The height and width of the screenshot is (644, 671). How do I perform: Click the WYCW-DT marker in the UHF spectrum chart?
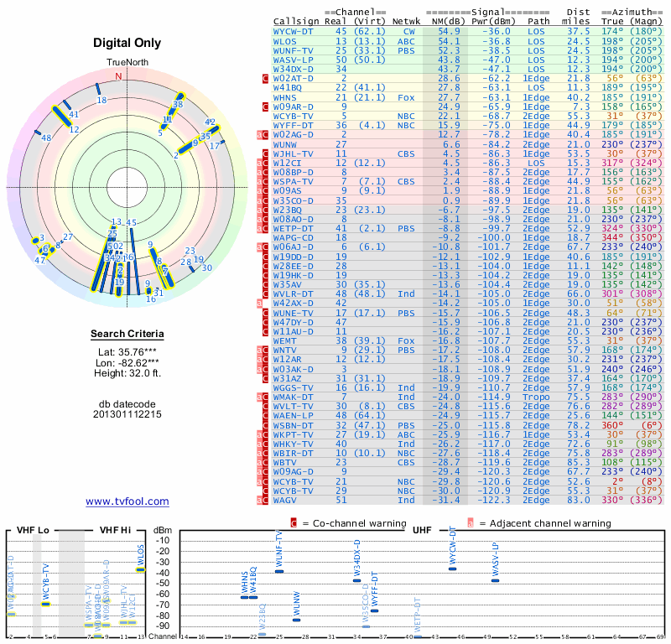[452, 569]
